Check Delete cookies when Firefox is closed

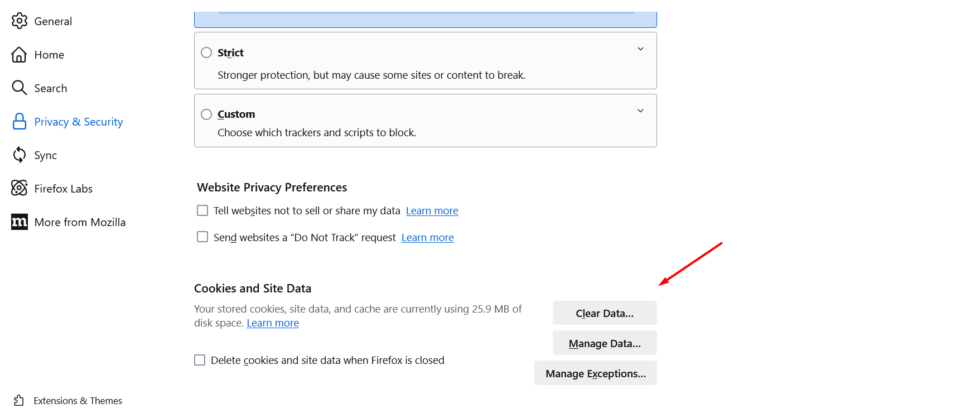click(x=199, y=360)
